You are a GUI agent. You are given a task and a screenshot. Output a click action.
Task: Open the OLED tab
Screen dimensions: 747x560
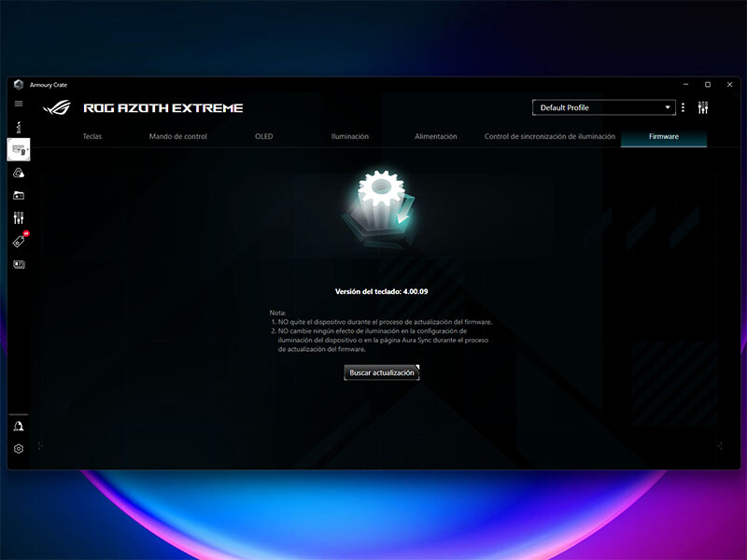[x=263, y=136]
